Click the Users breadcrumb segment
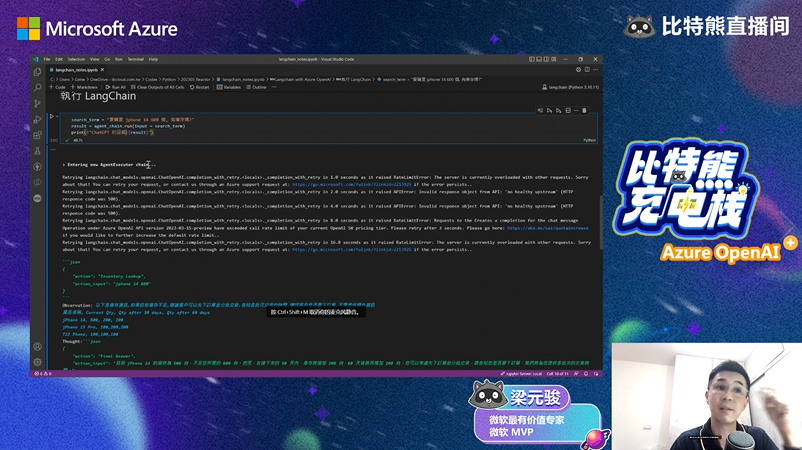Viewport: 802px width, 450px height. tap(64, 80)
